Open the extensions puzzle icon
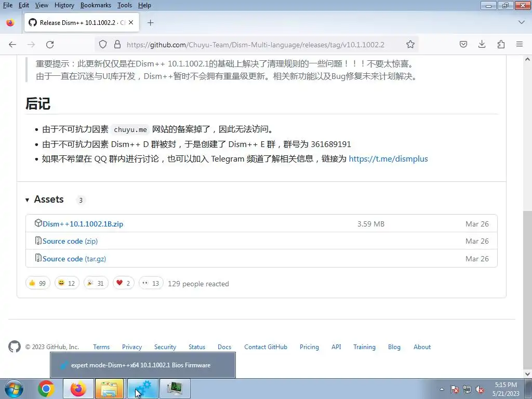This screenshot has height=399, width=532. pyautogui.click(x=501, y=45)
